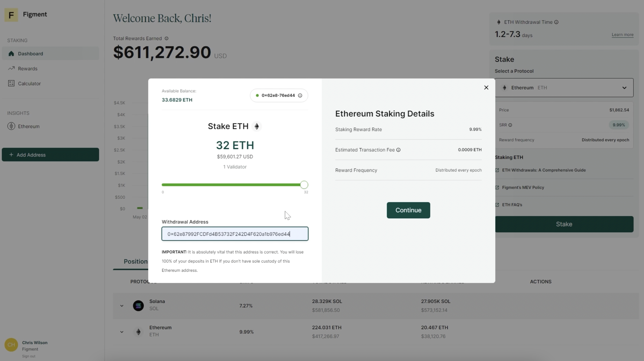This screenshot has height=361, width=644.
Task: Click the Ethereum logo in positions table
Action: click(x=138, y=332)
